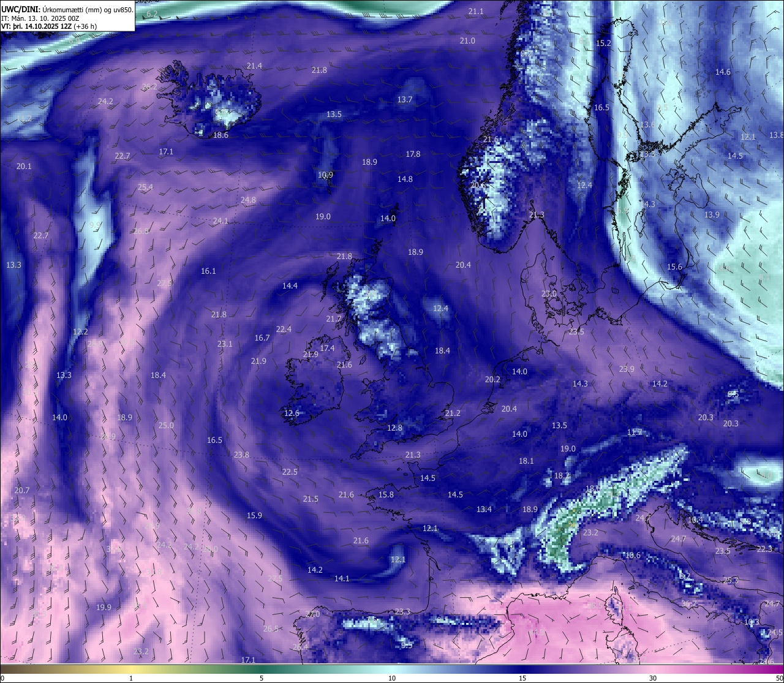Click the 11.7 value over southern Germany
Image resolution: width=784 pixels, height=683 pixels.
[635, 432]
